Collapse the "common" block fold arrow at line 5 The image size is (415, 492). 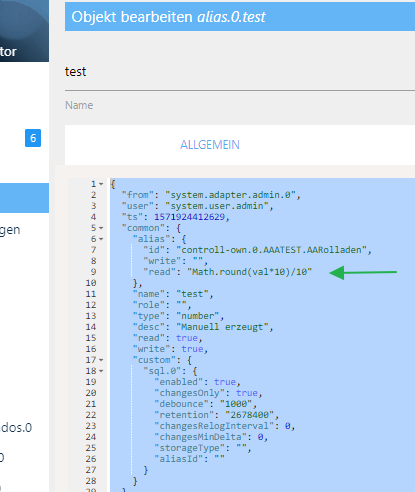[101, 228]
